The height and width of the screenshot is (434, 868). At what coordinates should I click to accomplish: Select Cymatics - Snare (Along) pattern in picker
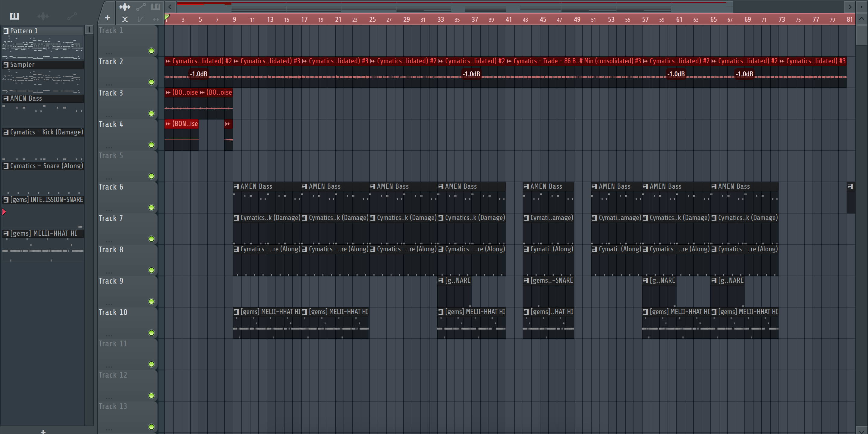point(43,166)
